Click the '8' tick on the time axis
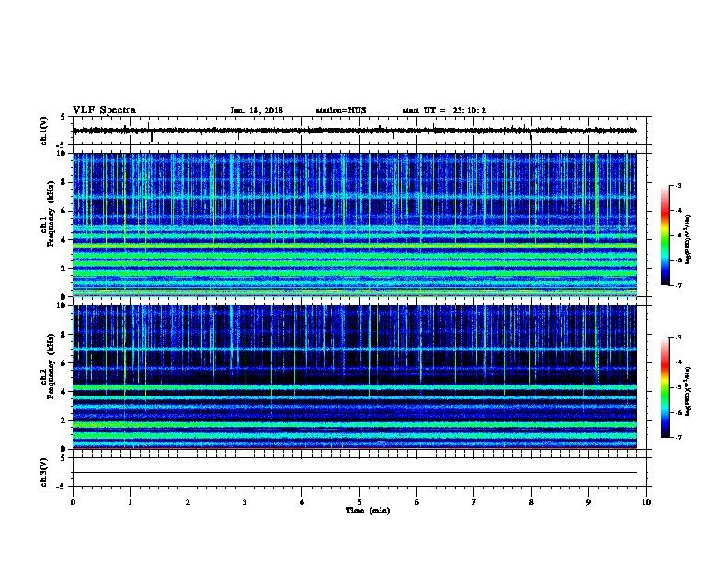The image size is (728, 563). click(x=531, y=502)
